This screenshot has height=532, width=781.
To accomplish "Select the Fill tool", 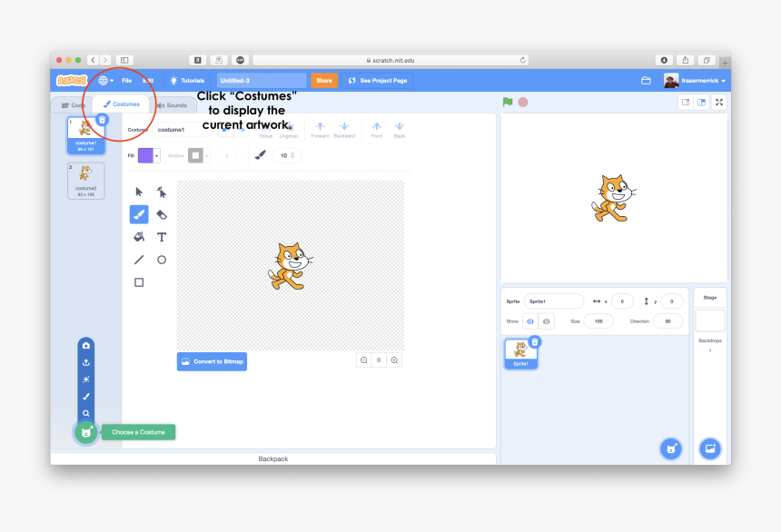I will pos(140,237).
